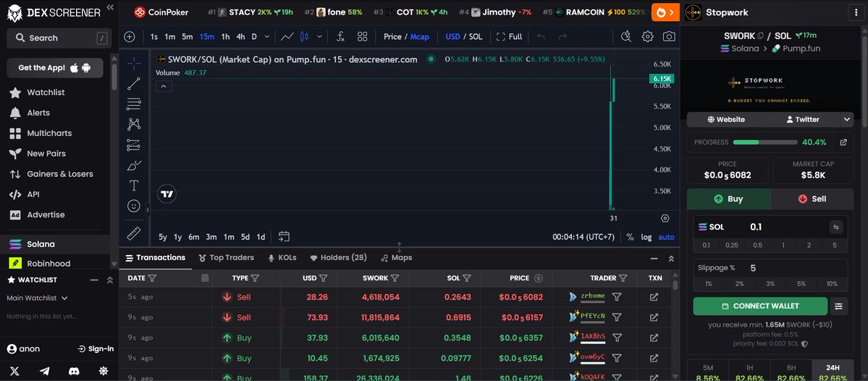Image resolution: width=868 pixels, height=381 pixels.
Task: Filter transactions by trader zrbxme
Action: coord(617,297)
